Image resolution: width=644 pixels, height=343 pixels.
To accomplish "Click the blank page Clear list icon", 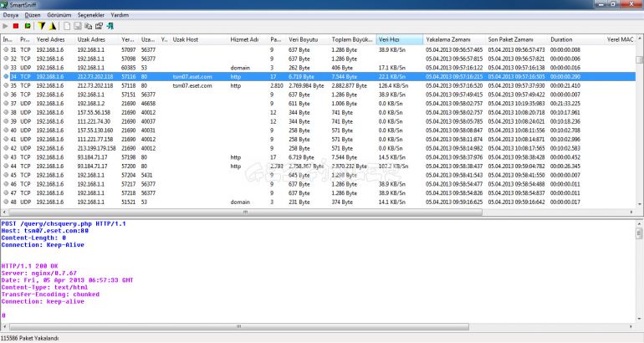I will [x=67, y=26].
